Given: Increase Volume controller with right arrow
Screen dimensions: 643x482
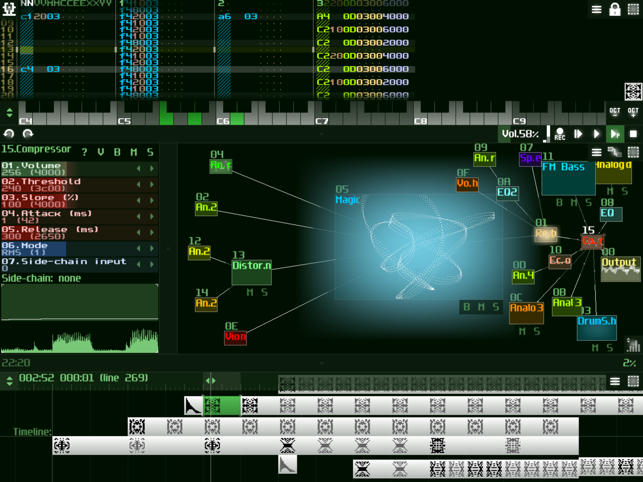Looking at the screenshot, I should [152, 169].
